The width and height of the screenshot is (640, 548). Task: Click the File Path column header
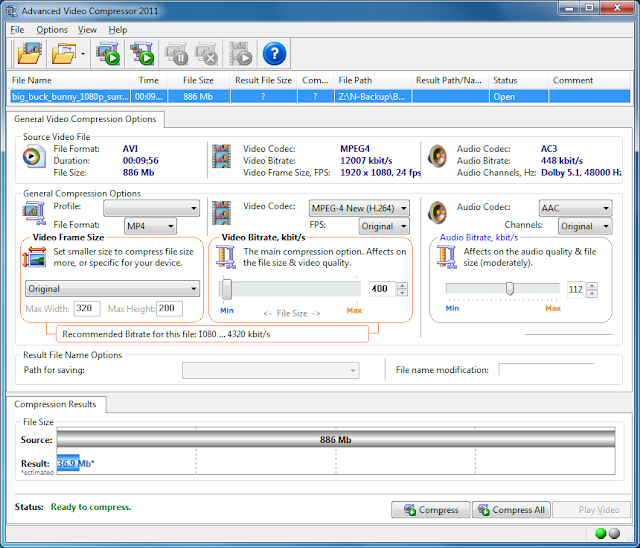(373, 80)
